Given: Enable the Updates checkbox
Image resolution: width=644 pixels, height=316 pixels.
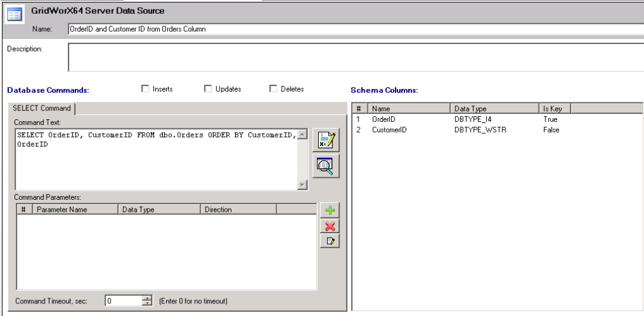Looking at the screenshot, I should pos(209,89).
